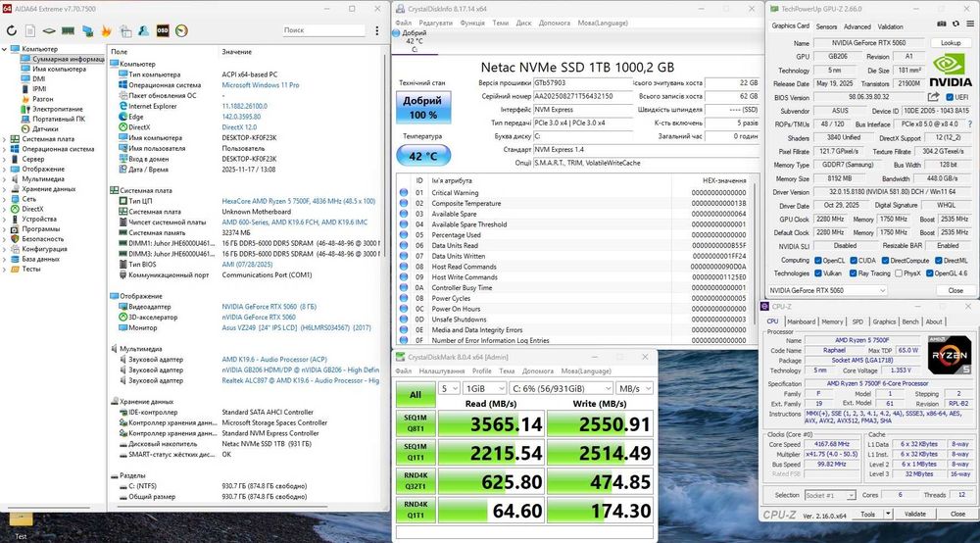Click blue status orb for Critical Warning
The image size is (980, 543).
tap(404, 192)
